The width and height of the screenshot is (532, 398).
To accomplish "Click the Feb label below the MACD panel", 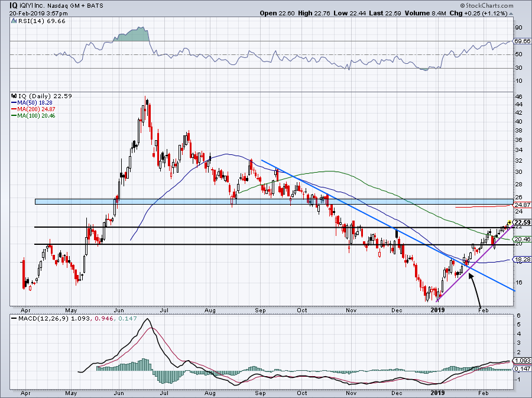I will (x=483, y=393).
